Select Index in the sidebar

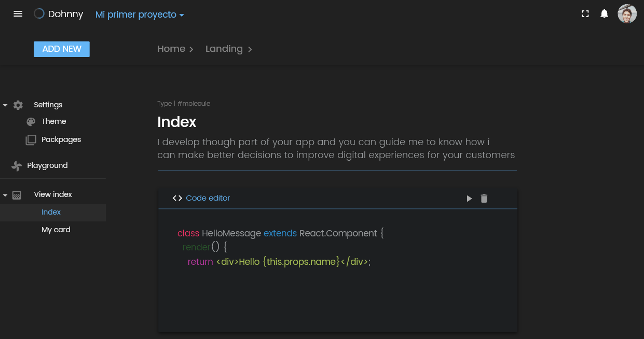pos(51,212)
